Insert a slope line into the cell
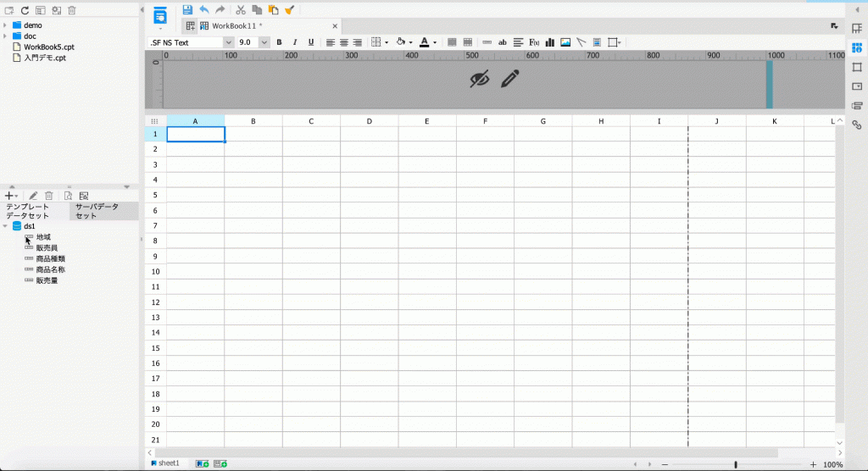Screen dimensions: 868x471 point(581,42)
